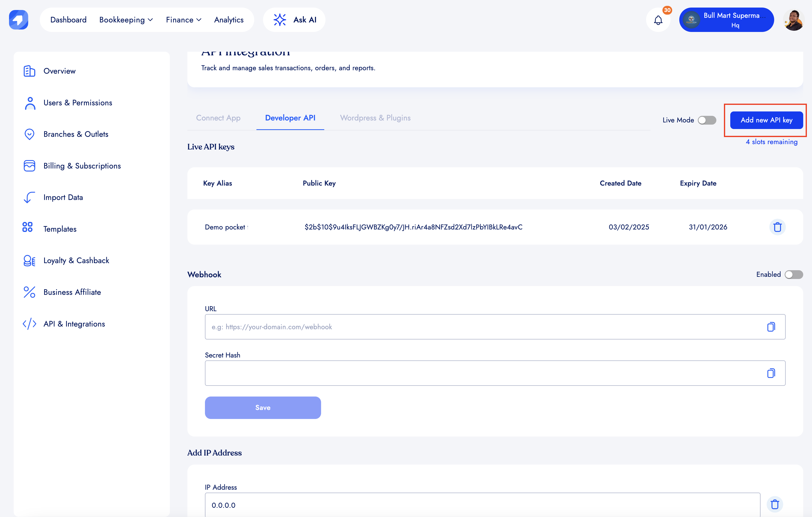812x517 pixels.
Task: Click the app logo in top-left
Action: click(19, 20)
